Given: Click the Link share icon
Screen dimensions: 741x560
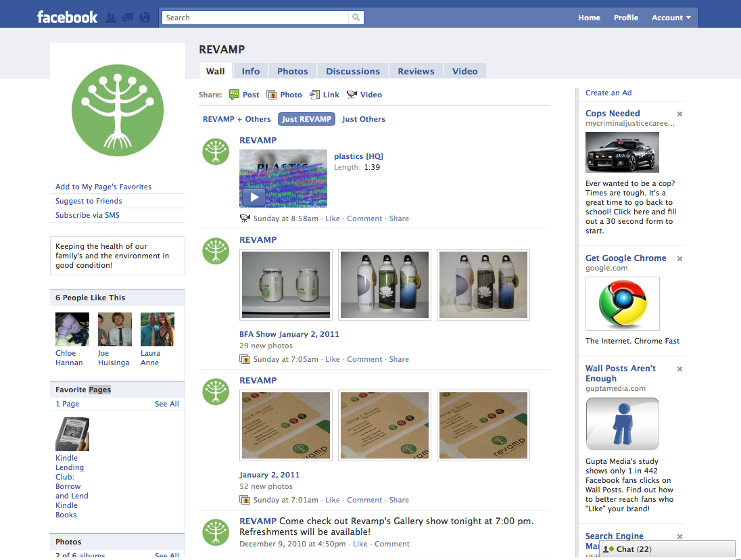Looking at the screenshot, I should pyautogui.click(x=314, y=95).
